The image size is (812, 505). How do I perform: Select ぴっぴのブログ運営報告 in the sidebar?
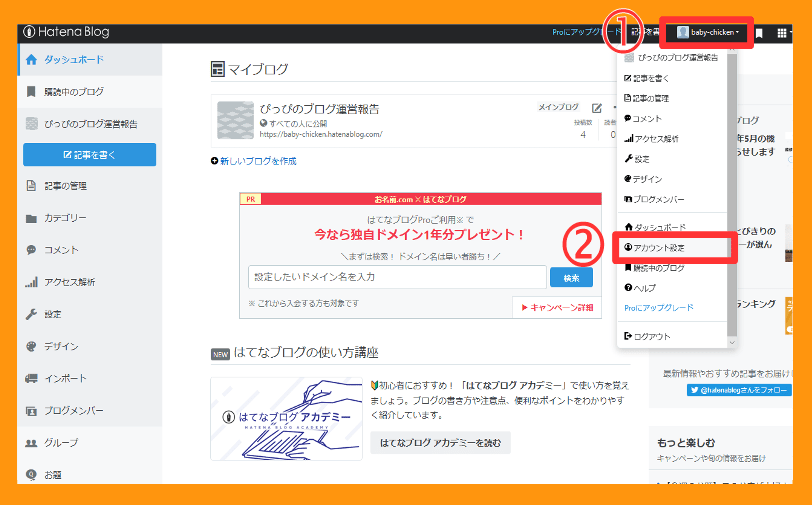point(90,124)
